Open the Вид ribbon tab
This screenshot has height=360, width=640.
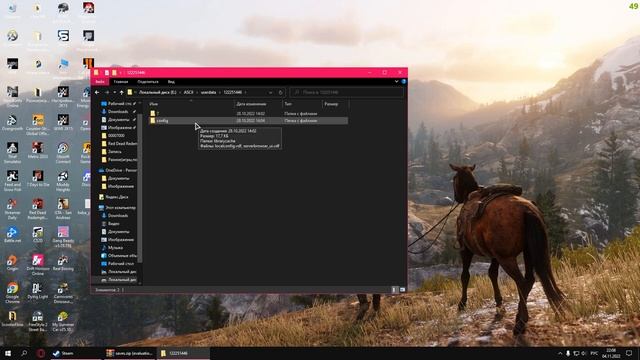tap(171, 82)
